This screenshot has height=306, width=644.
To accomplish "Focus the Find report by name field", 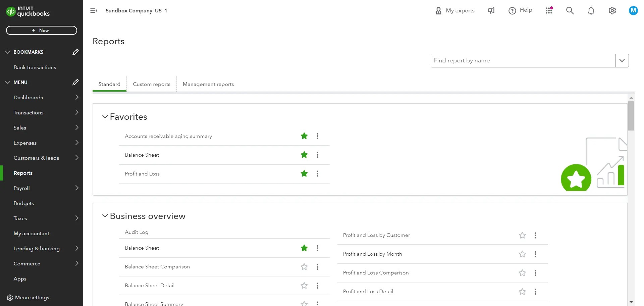I will point(523,61).
